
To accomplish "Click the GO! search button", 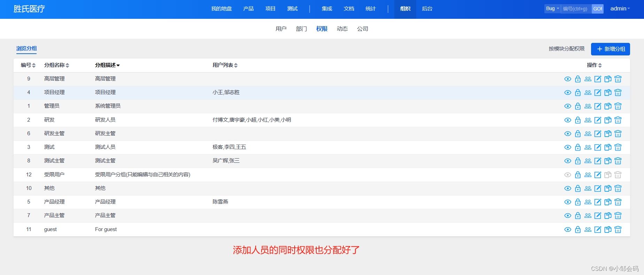I will [597, 9].
